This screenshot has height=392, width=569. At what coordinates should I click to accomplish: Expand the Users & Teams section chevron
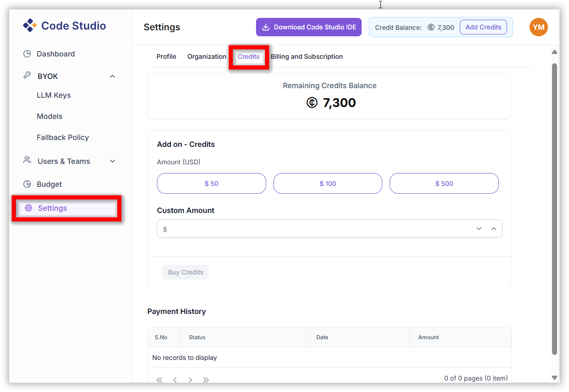pyautogui.click(x=112, y=161)
